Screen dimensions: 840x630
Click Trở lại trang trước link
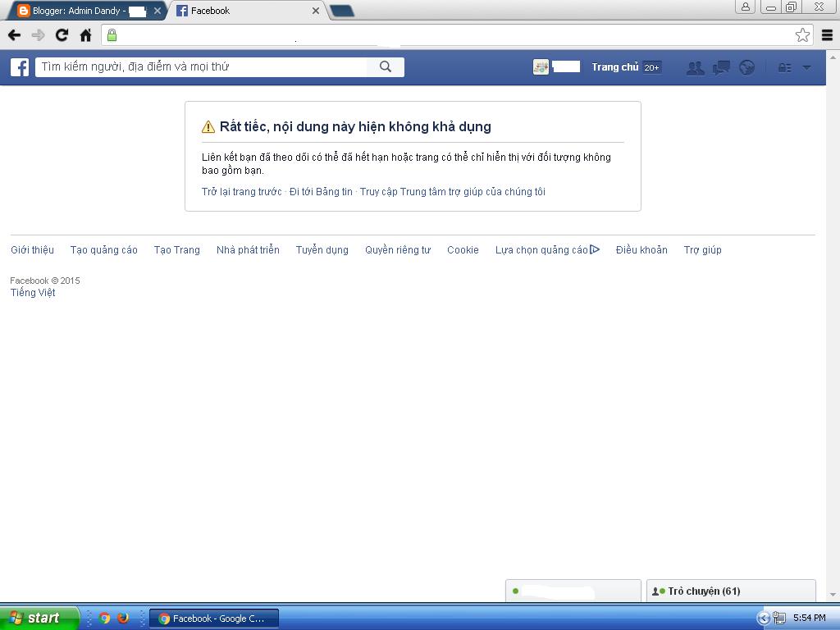click(242, 192)
